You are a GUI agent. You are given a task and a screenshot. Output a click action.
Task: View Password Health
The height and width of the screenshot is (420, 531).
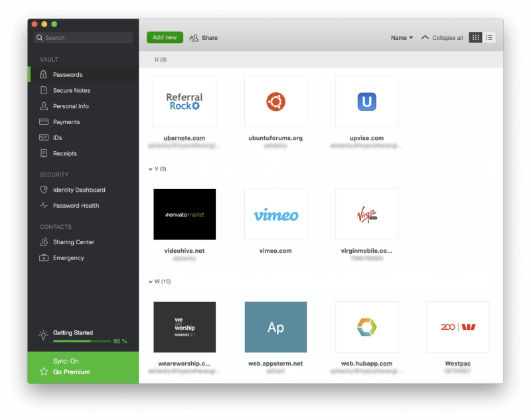[84, 206]
